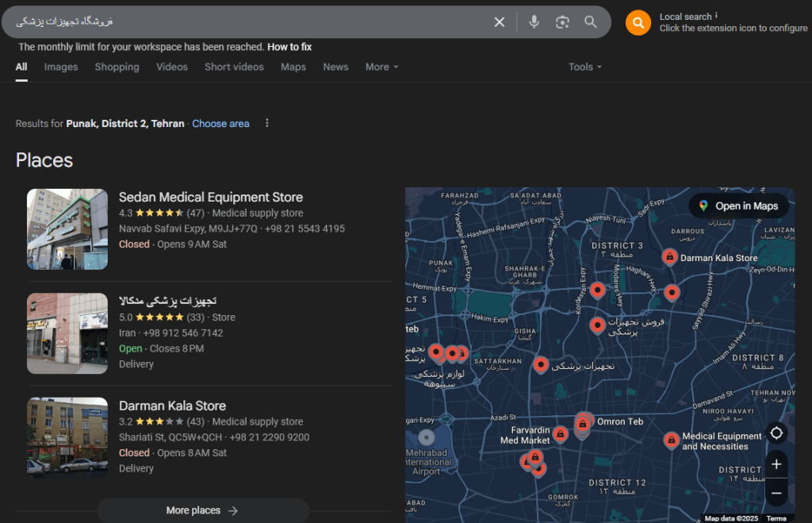Click the Terms link on the map
812x523 pixels.
[x=776, y=518]
